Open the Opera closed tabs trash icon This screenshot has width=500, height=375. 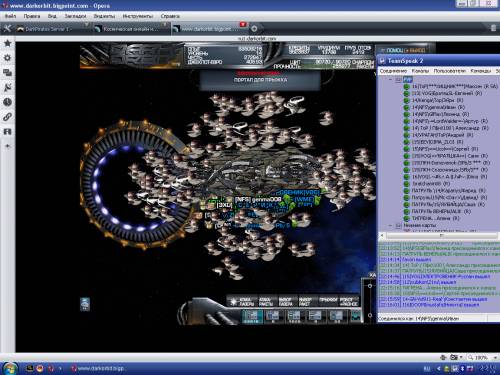pos(494,29)
